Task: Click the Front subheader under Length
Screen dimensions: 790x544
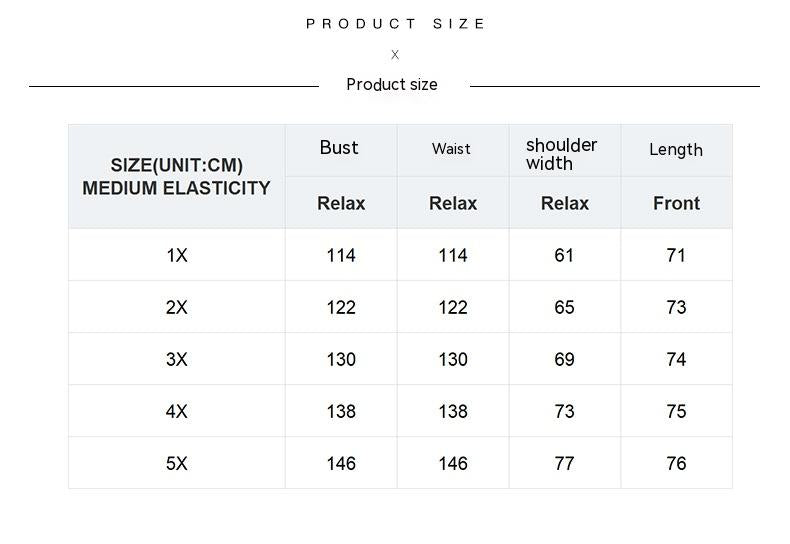Action: pyautogui.click(x=676, y=204)
